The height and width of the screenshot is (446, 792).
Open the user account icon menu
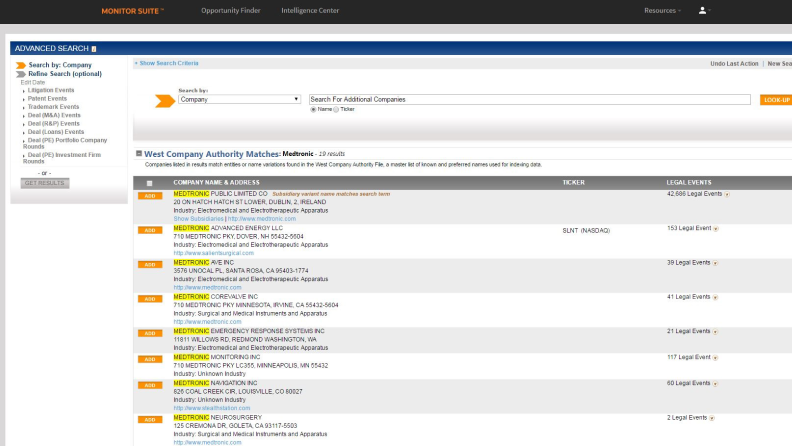pos(705,10)
